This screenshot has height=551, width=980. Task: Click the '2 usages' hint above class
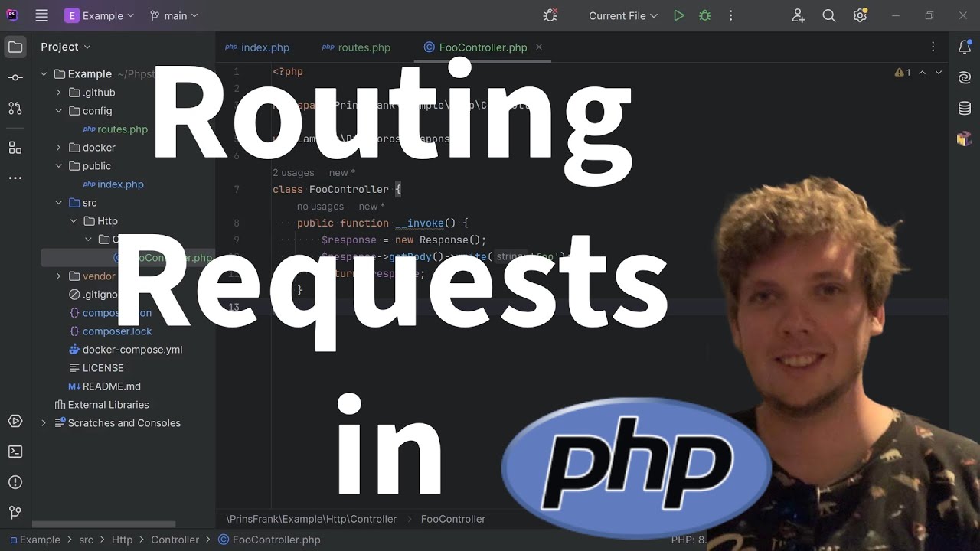click(293, 173)
